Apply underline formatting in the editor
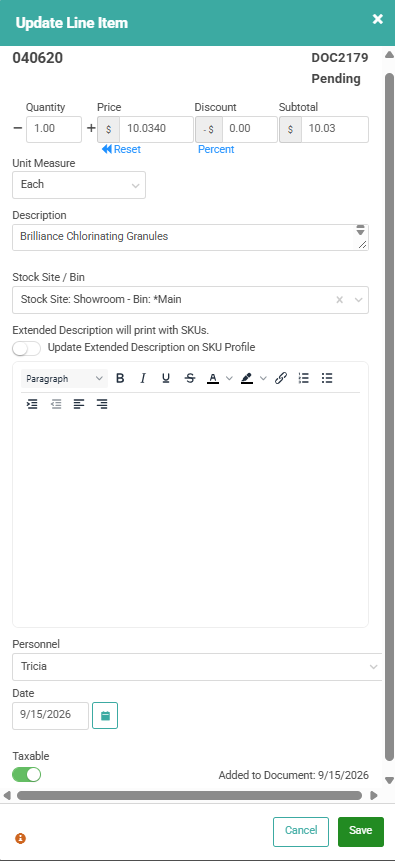The image size is (395, 861). point(166,378)
